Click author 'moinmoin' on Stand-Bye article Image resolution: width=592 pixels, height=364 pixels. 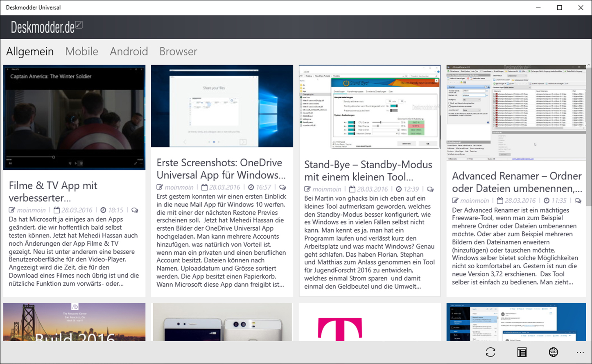(x=327, y=189)
